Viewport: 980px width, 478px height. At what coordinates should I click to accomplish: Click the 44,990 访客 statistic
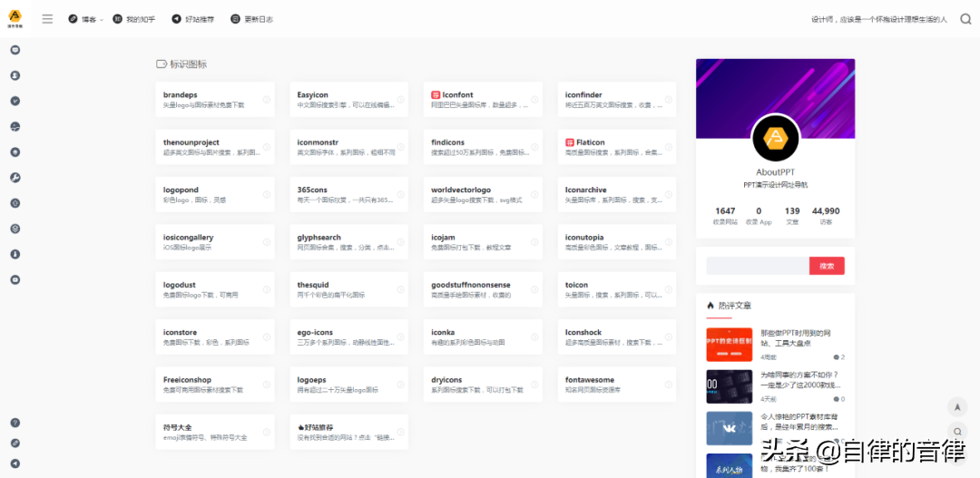(x=826, y=216)
